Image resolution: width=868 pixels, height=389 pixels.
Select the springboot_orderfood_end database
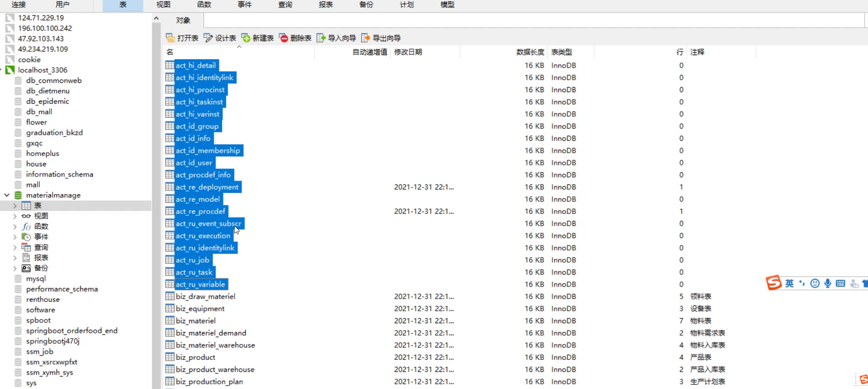72,331
